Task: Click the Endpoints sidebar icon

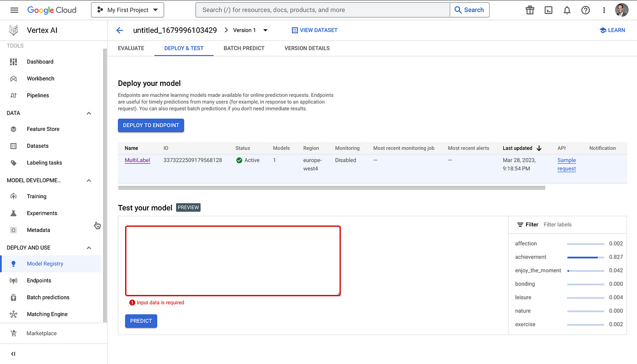Action: [x=14, y=280]
